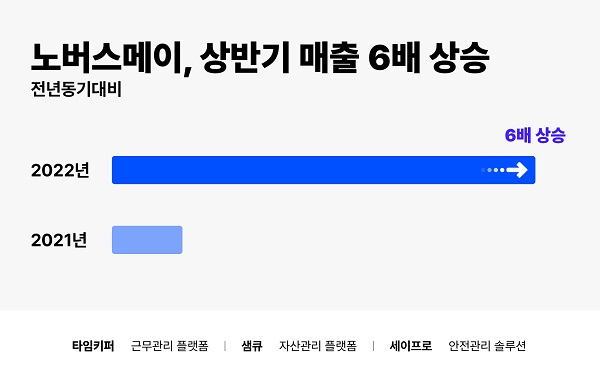Open the 샘큐 product name
This screenshot has height=381, width=600.
coord(252,346)
